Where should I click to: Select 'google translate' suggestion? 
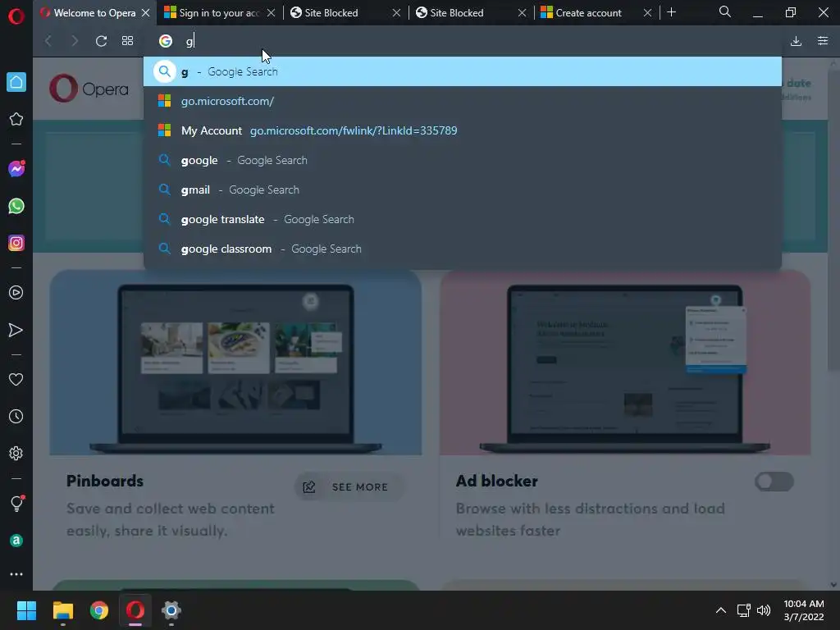point(463,219)
